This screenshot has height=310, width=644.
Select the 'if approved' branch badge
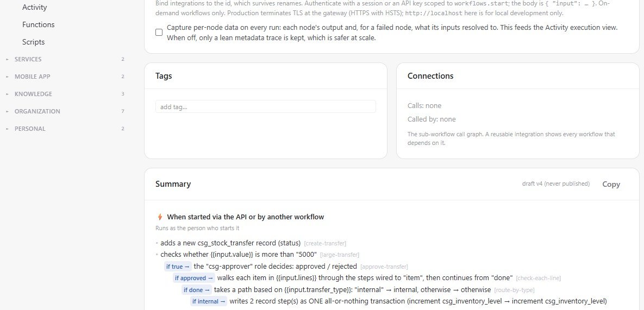(x=194, y=278)
